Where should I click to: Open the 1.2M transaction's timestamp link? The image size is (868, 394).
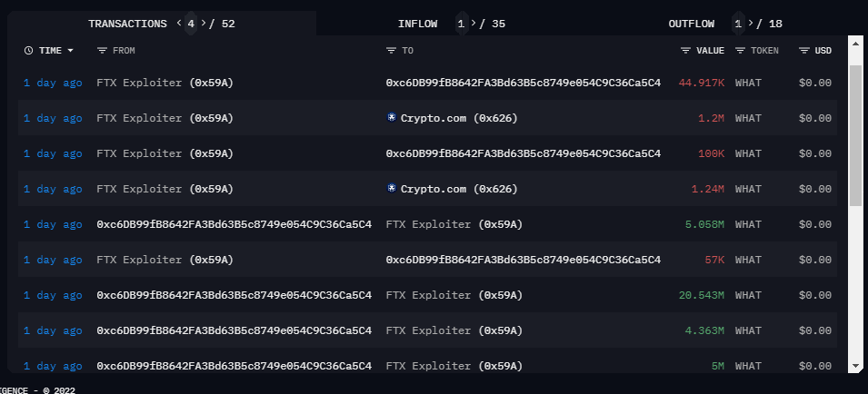[53, 118]
